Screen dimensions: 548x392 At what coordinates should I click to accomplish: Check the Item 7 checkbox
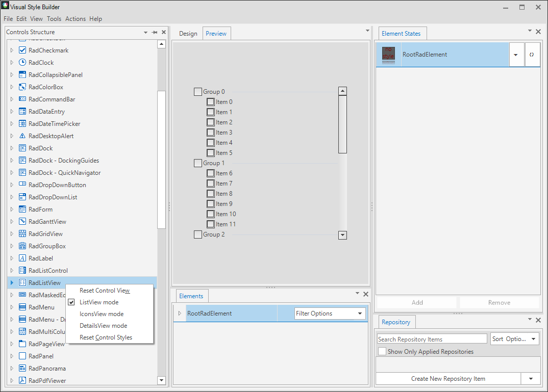[210, 184]
